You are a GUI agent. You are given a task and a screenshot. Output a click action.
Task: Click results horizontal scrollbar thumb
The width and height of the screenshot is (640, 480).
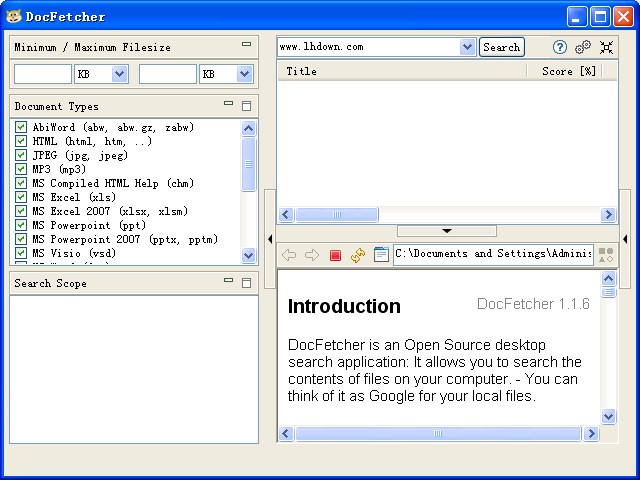337,214
